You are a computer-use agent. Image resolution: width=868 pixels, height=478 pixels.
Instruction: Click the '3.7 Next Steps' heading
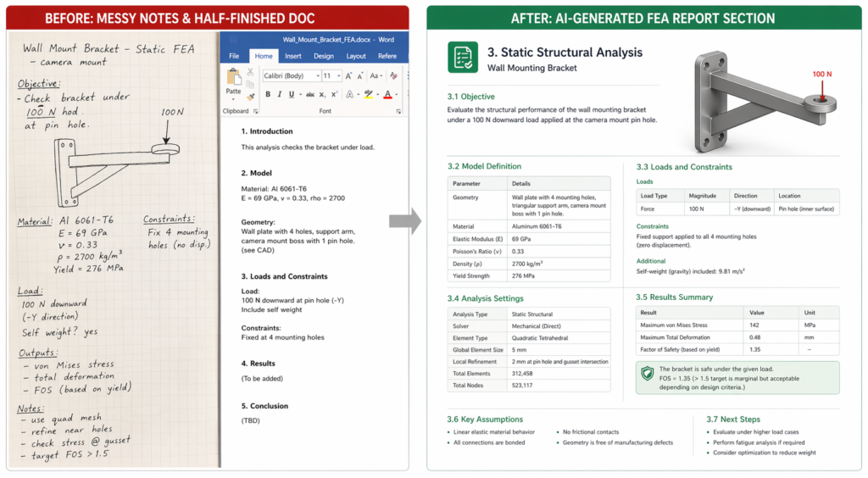pyautogui.click(x=733, y=420)
